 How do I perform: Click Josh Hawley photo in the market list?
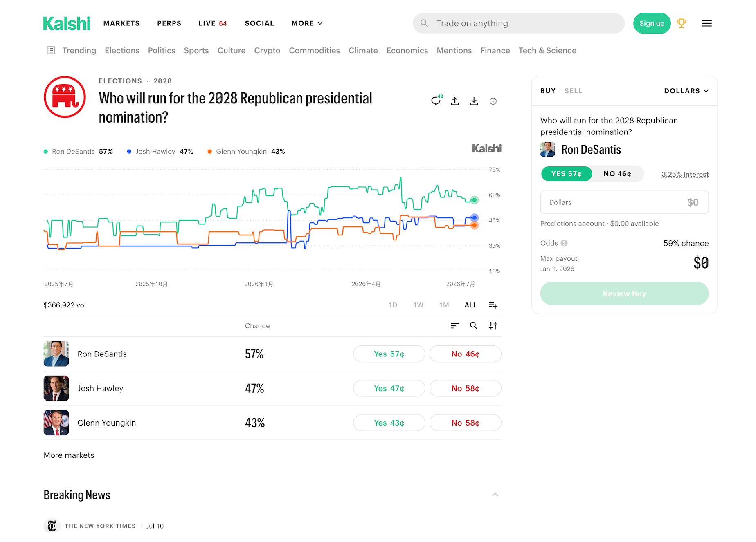(56, 388)
